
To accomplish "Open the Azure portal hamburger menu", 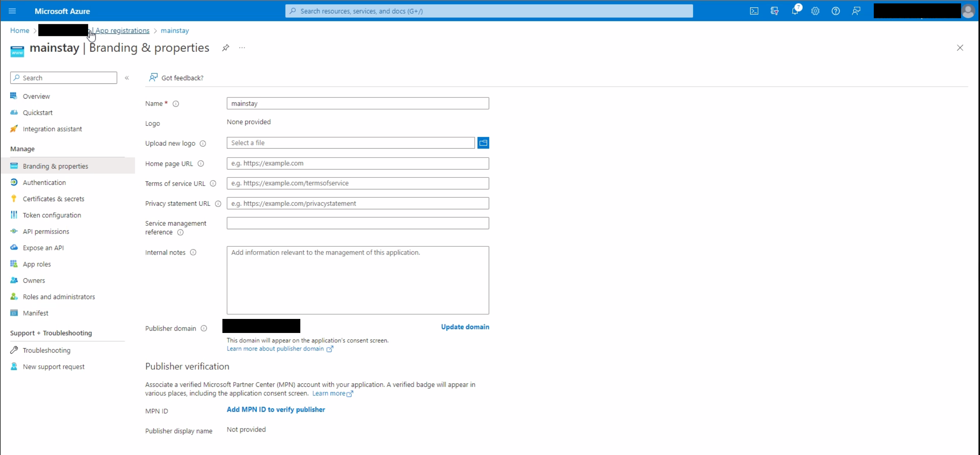I will (x=12, y=11).
